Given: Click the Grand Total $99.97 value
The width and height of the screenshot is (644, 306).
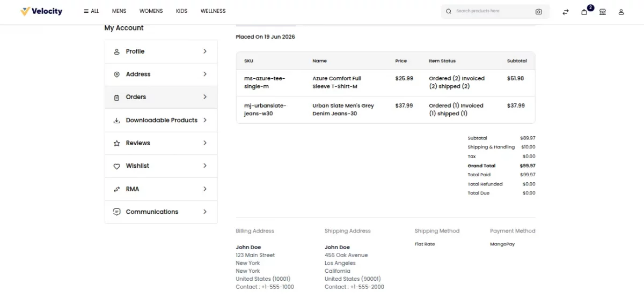Looking at the screenshot, I should [528, 166].
